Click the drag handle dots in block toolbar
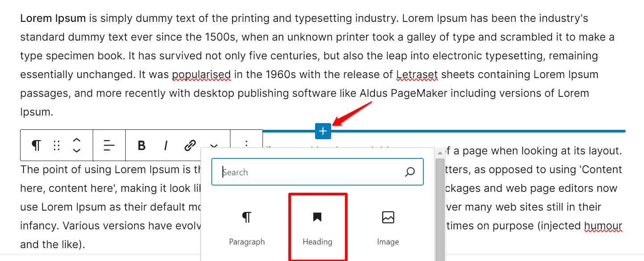Image resolution: width=644 pixels, height=261 pixels. point(57,145)
